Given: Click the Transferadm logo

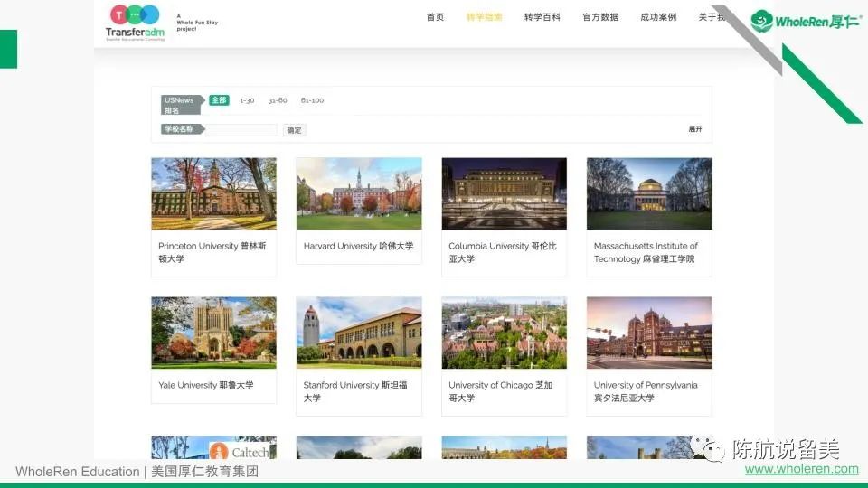Looking at the screenshot, I should point(134,23).
